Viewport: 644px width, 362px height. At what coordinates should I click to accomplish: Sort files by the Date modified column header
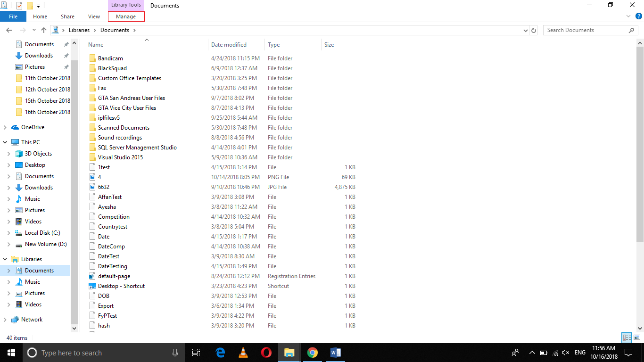229,44
